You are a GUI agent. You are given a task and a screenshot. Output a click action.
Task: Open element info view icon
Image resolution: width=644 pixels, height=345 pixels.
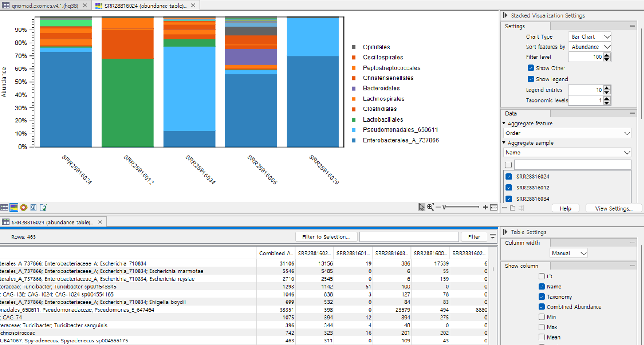[x=43, y=207]
